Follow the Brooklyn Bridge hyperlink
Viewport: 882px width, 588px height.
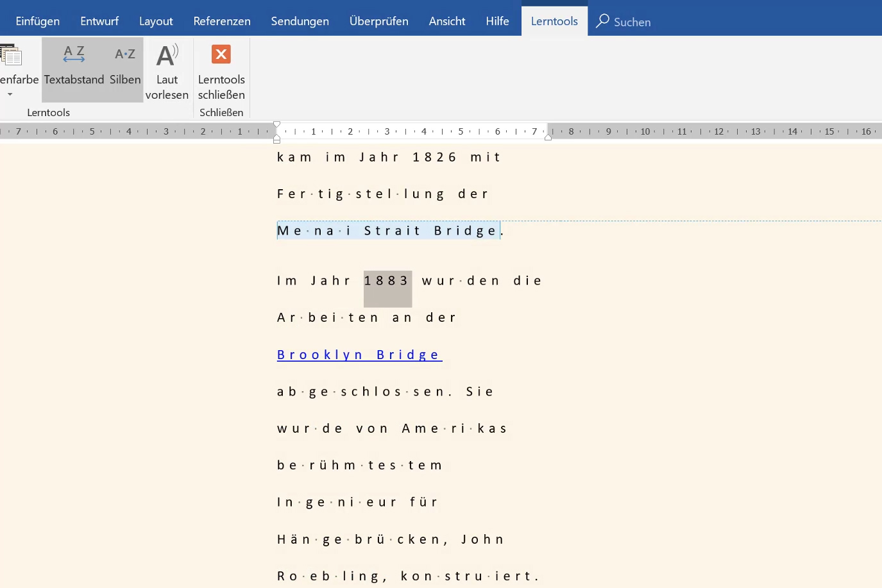[359, 355]
